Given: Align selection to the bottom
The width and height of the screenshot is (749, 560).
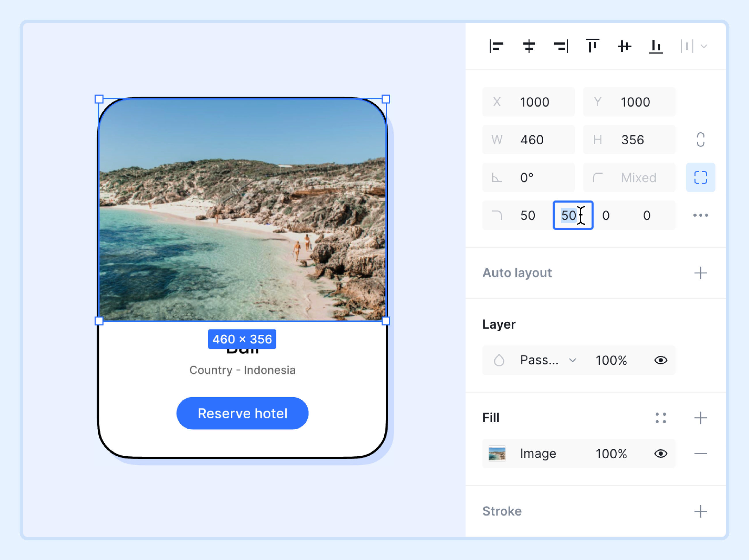Looking at the screenshot, I should 656,46.
